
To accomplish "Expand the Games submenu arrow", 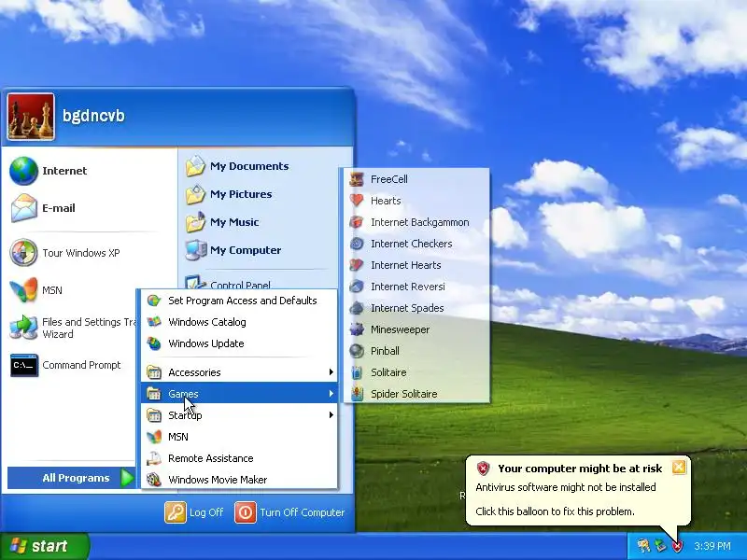I will point(331,394).
